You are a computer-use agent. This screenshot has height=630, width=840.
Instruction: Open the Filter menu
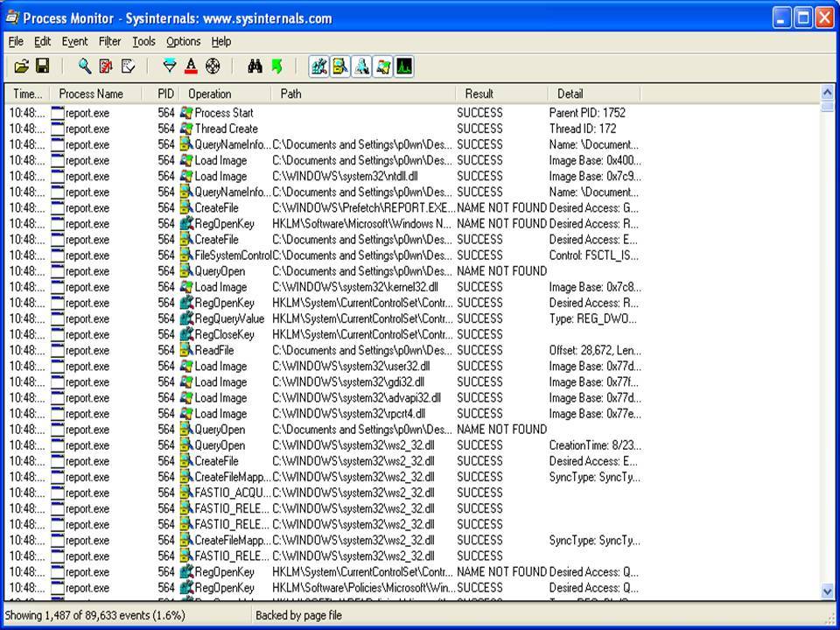point(110,41)
